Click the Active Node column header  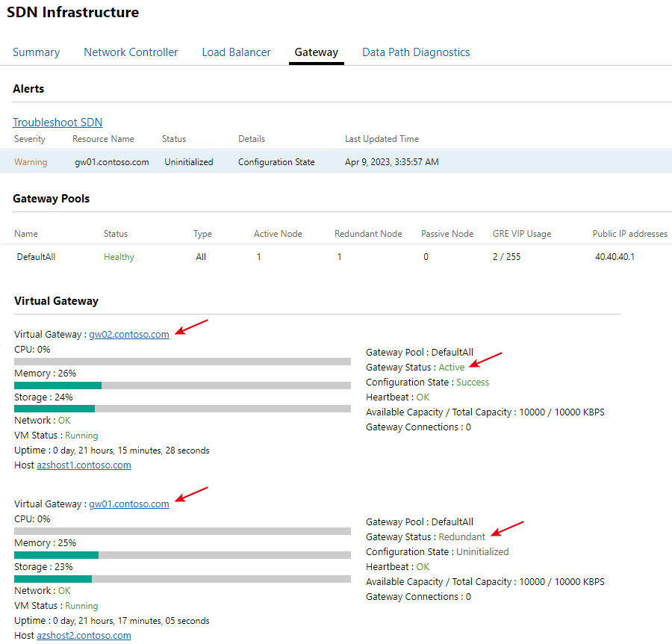click(278, 234)
